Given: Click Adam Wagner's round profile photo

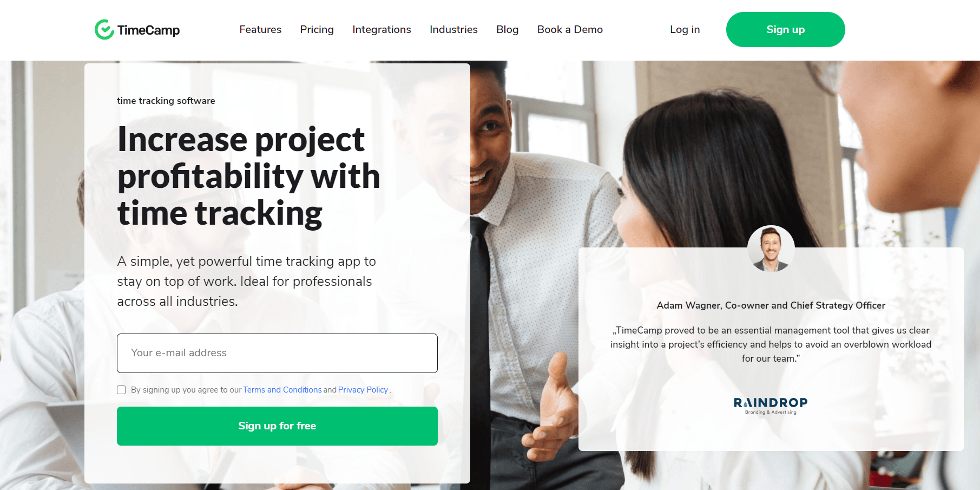Looking at the screenshot, I should click(x=771, y=249).
